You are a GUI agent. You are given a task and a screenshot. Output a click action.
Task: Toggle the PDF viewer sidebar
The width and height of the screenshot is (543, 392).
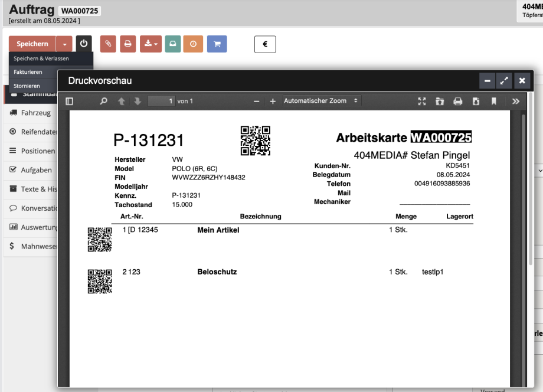pos(70,102)
